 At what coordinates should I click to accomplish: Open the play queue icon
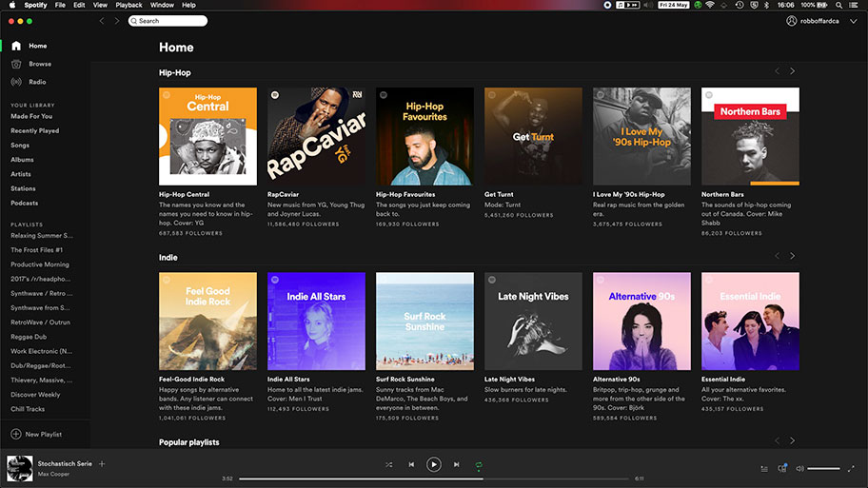[x=764, y=469]
